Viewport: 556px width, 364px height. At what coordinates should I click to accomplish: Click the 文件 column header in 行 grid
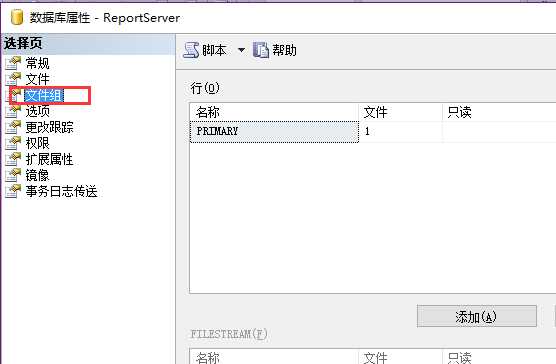pyautogui.click(x=401, y=112)
